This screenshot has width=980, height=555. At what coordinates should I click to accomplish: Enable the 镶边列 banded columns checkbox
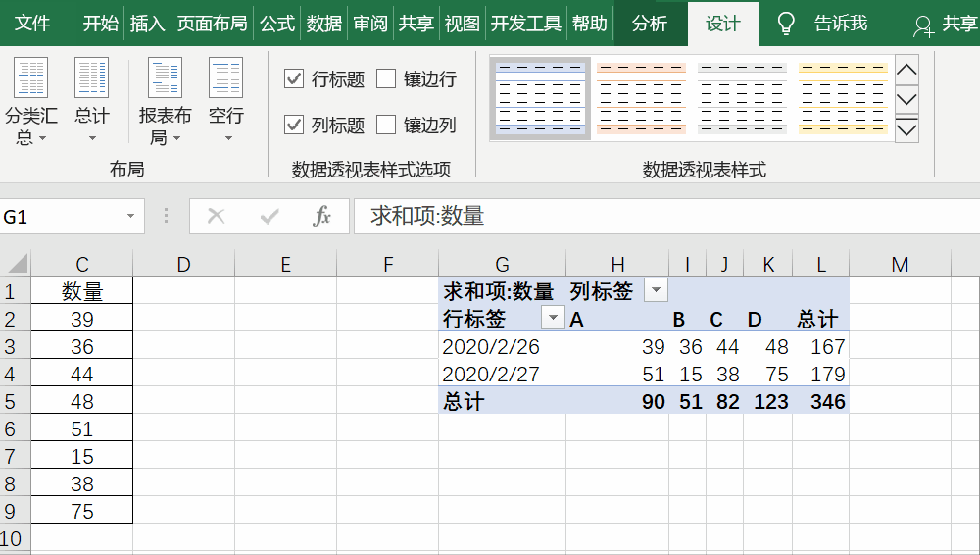(x=385, y=125)
